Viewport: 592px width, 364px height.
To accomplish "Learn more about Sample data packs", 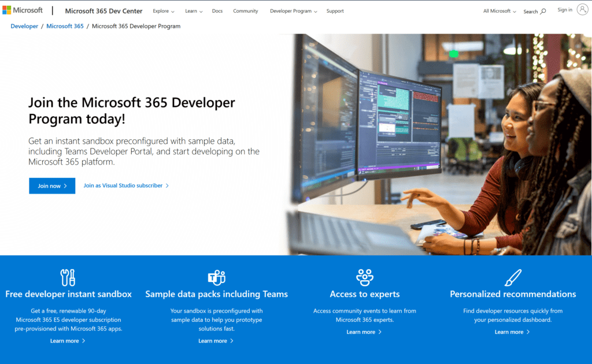I will (216, 341).
